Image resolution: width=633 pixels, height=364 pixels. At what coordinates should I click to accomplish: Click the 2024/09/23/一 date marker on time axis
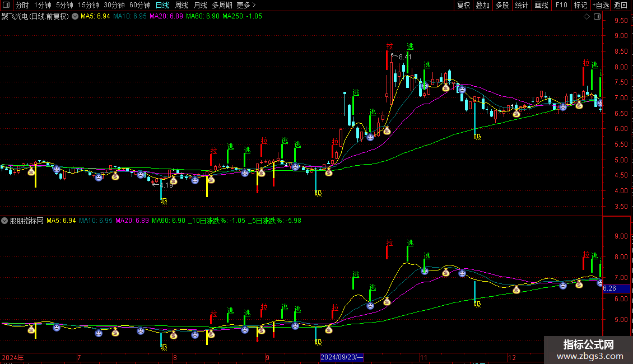coord(342,357)
